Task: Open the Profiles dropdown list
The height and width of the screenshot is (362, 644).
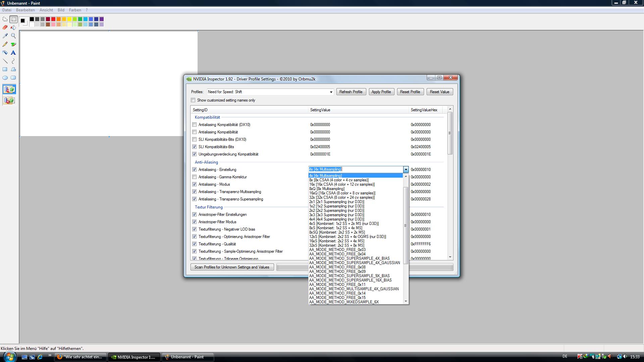Action: [x=331, y=92]
